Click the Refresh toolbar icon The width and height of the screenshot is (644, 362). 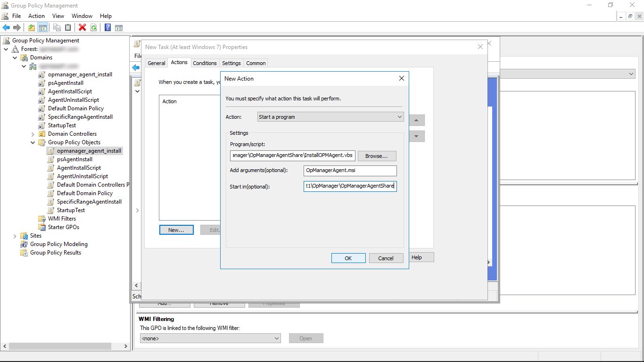click(x=94, y=28)
